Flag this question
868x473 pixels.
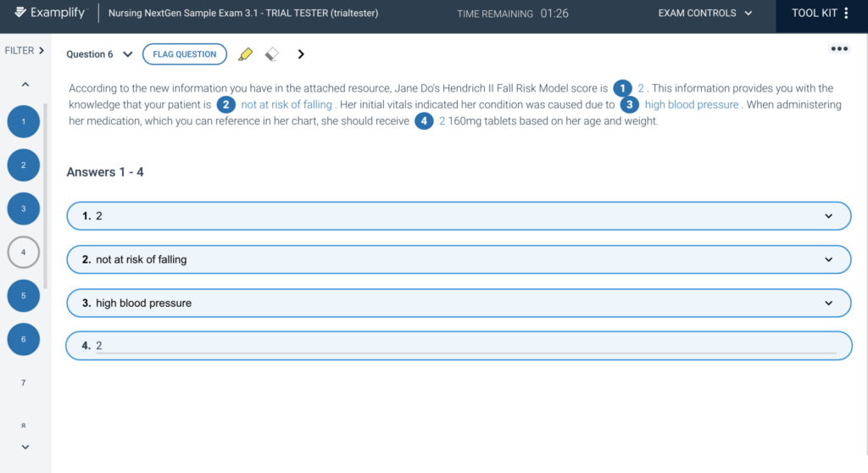pos(185,54)
